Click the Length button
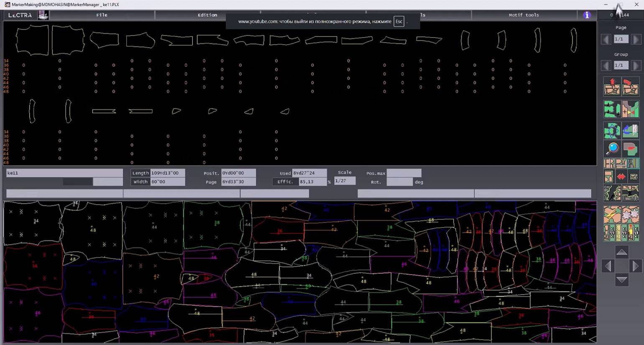The height and width of the screenshot is (345, 644). click(141, 173)
